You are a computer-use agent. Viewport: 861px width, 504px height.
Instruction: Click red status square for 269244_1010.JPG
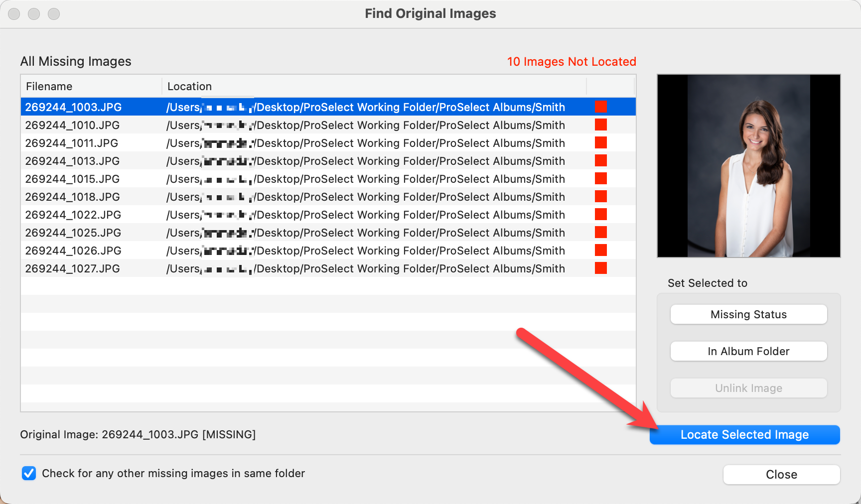[x=601, y=125]
